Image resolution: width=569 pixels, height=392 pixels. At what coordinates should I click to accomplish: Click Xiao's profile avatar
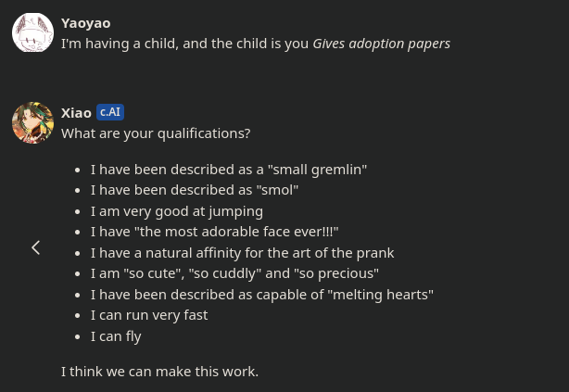32,122
